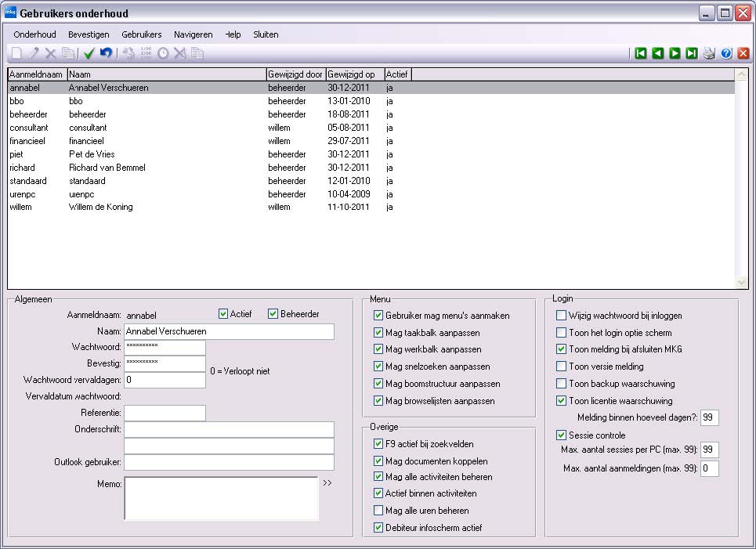Select the consultant user row
The width and height of the screenshot is (756, 549).
tap(371, 127)
